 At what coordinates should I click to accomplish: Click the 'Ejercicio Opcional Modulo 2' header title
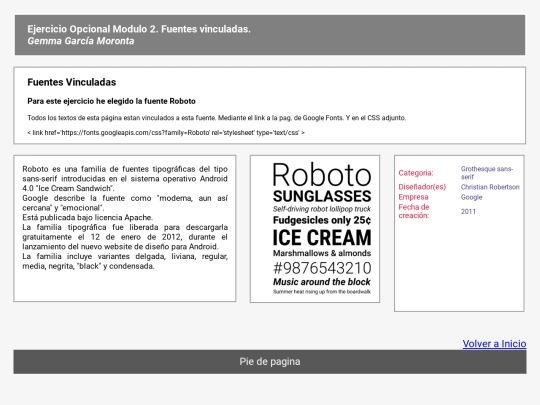pyautogui.click(x=139, y=29)
